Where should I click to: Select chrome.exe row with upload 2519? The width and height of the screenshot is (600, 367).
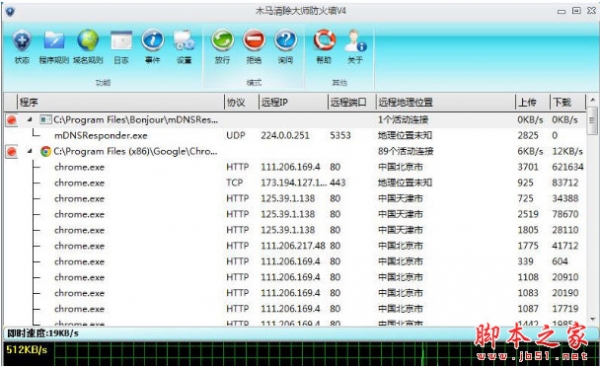click(x=295, y=214)
